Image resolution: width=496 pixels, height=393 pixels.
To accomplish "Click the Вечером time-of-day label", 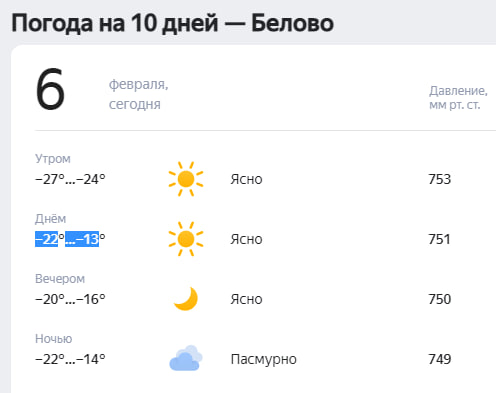I will click(x=60, y=279).
